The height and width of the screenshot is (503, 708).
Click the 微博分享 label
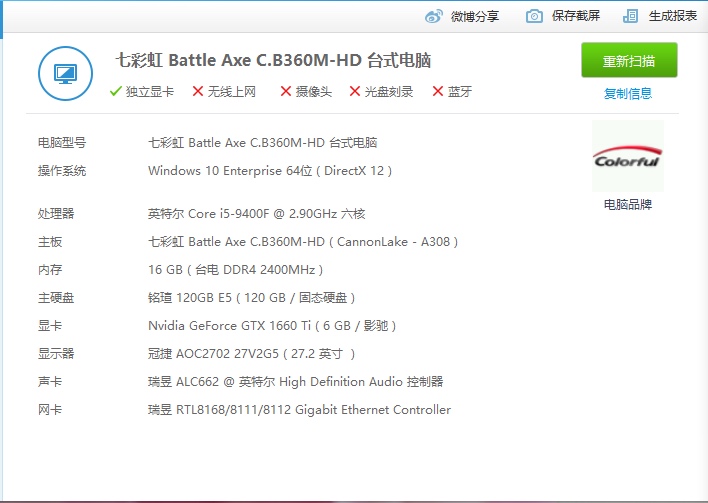[x=475, y=16]
